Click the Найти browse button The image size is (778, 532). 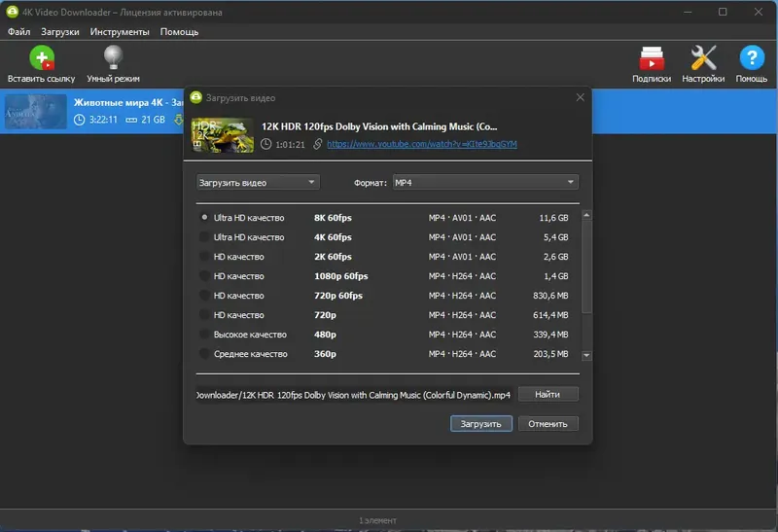pos(548,394)
